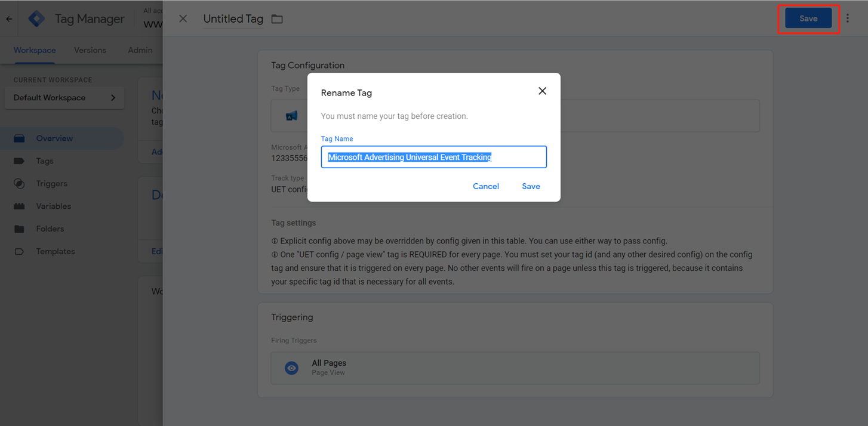Image resolution: width=868 pixels, height=426 pixels.
Task: Open Templates in the sidebar
Action: [x=56, y=252]
